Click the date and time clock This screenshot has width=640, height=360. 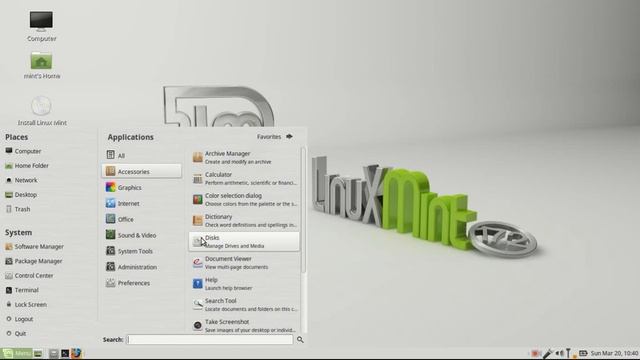tap(614, 353)
